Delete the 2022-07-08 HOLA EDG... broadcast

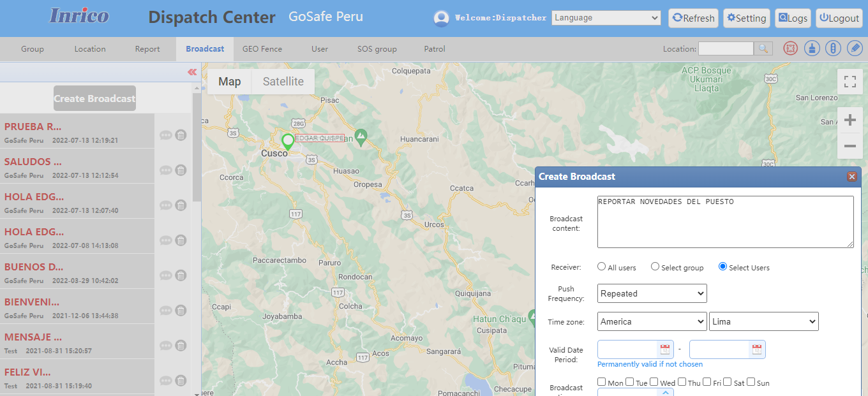tap(181, 240)
